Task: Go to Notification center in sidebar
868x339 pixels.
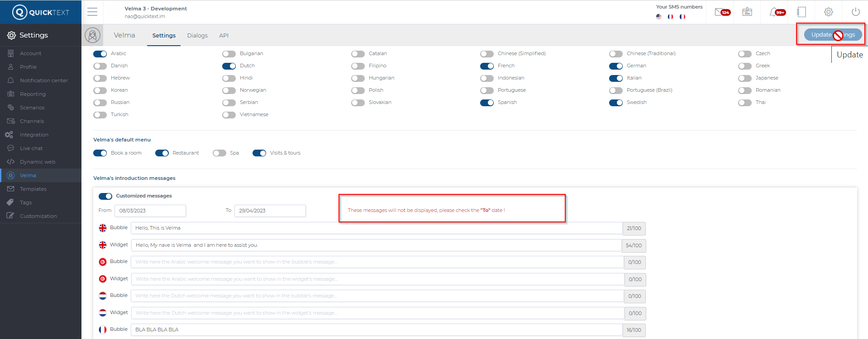Action: click(x=43, y=80)
